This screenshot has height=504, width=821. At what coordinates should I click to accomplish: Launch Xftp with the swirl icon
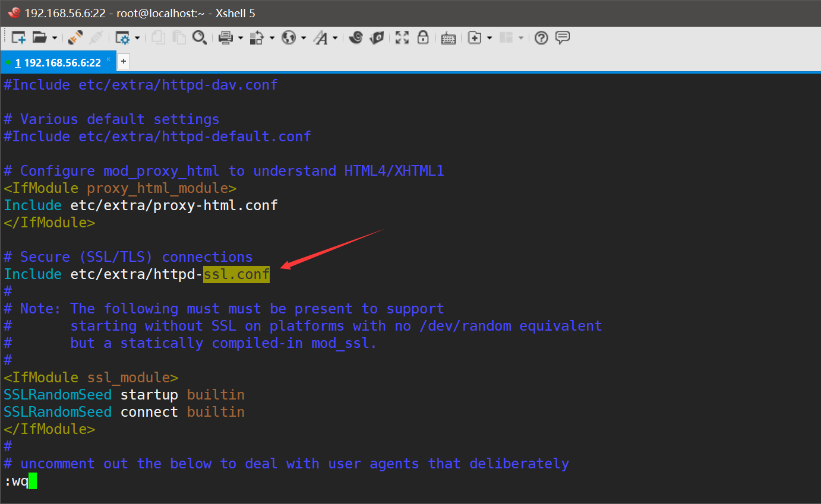tap(356, 38)
